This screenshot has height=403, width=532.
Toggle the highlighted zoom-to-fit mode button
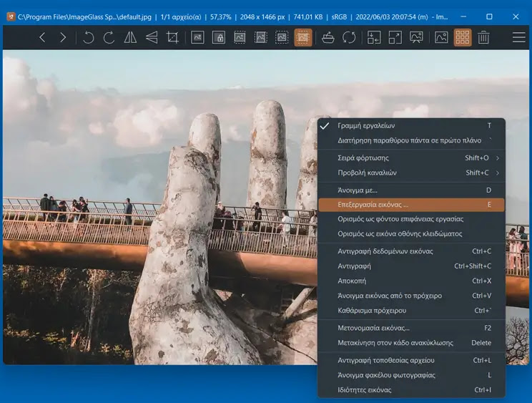click(303, 38)
